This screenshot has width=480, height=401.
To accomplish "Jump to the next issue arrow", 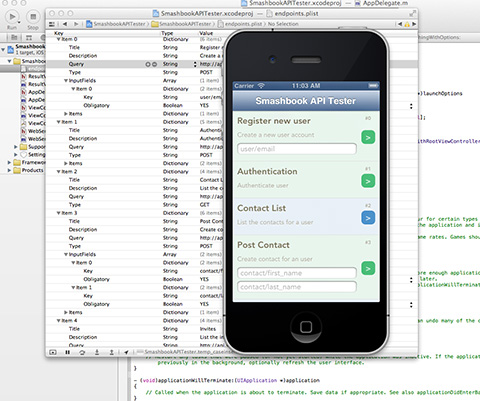I will point(414,24).
